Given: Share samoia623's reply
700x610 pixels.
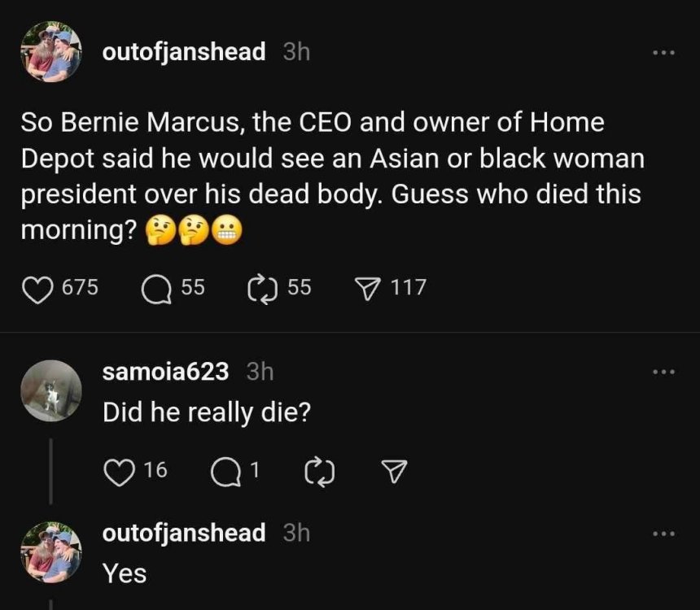Looking at the screenshot, I should [x=394, y=470].
